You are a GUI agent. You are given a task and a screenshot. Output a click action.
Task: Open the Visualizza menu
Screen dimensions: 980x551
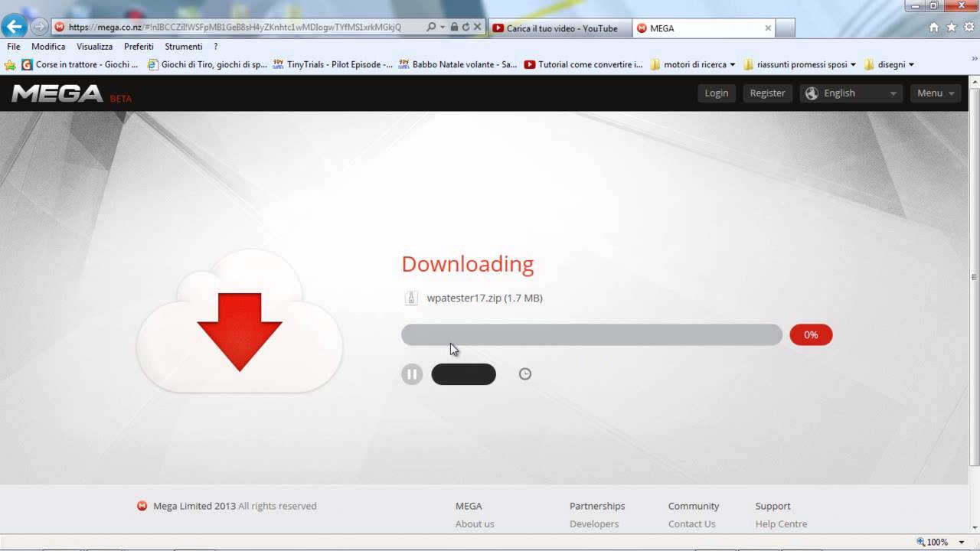(94, 47)
